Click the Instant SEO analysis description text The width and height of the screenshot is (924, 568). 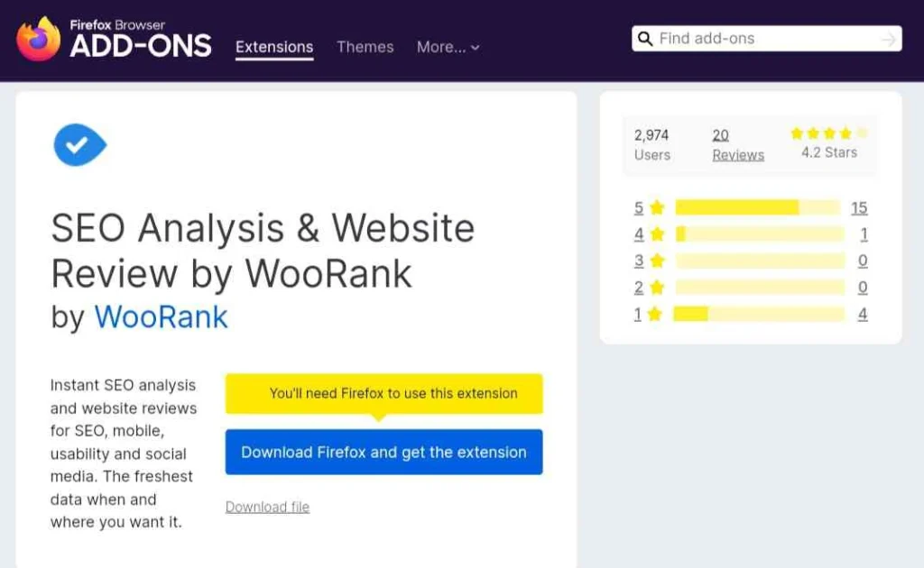tap(124, 453)
